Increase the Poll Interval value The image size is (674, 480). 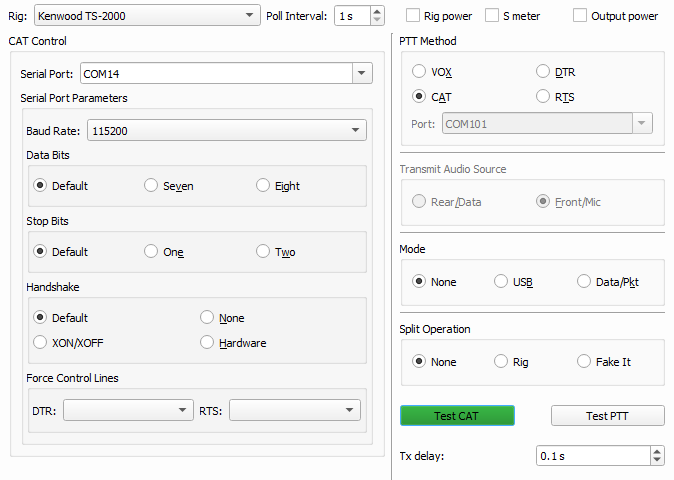coord(376,11)
